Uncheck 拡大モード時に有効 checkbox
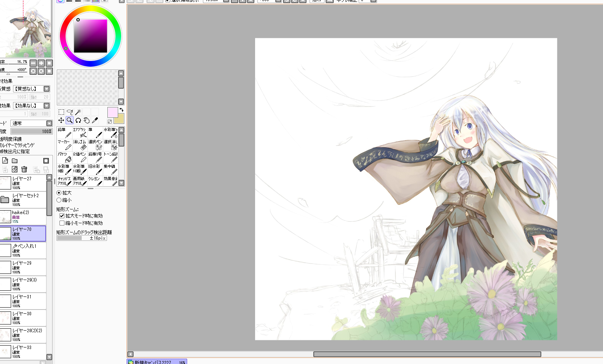603x364 pixels. [62, 216]
